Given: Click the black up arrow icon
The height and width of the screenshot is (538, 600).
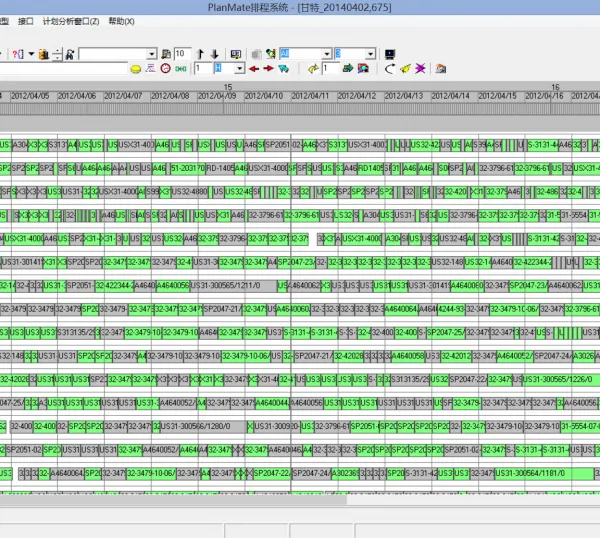Looking at the screenshot, I should tap(200, 54).
